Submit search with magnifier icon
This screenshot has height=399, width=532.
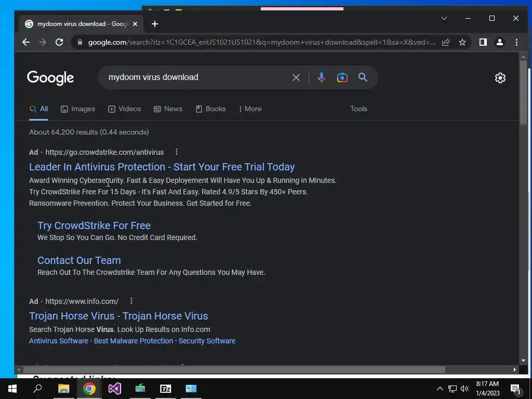click(363, 77)
